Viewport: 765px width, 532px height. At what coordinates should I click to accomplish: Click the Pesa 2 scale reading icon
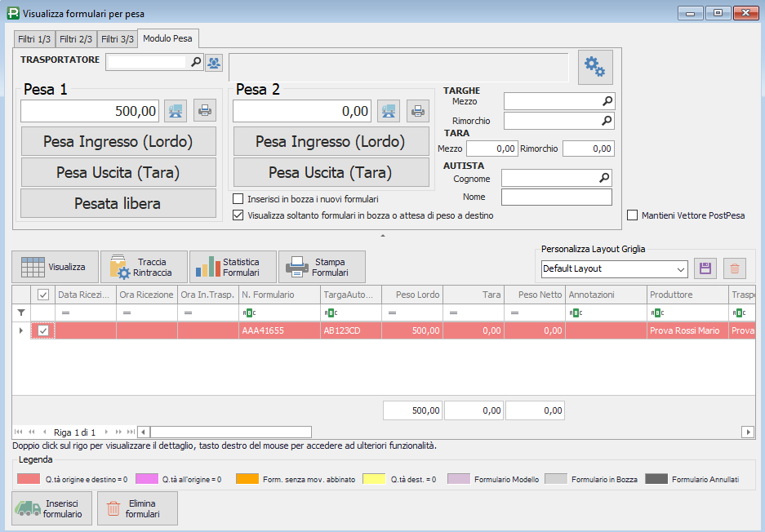pos(388,110)
